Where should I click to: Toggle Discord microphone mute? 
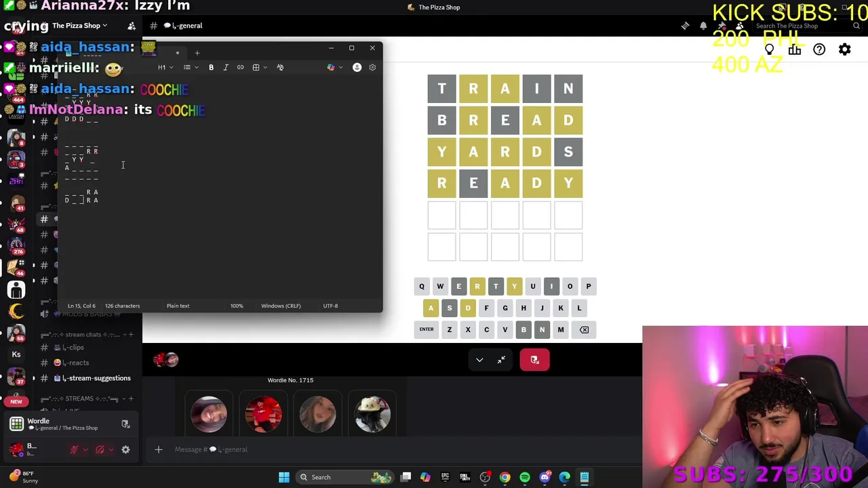pyautogui.click(x=75, y=449)
